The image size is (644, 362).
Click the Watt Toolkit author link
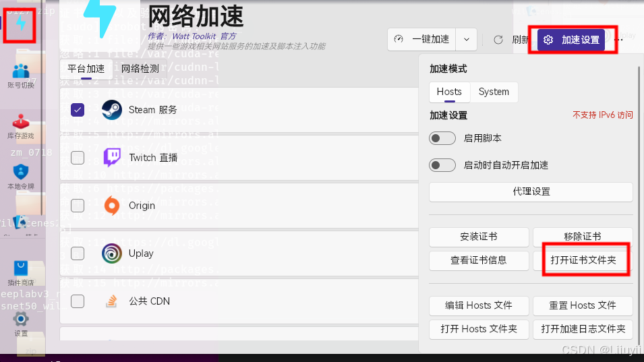point(204,36)
